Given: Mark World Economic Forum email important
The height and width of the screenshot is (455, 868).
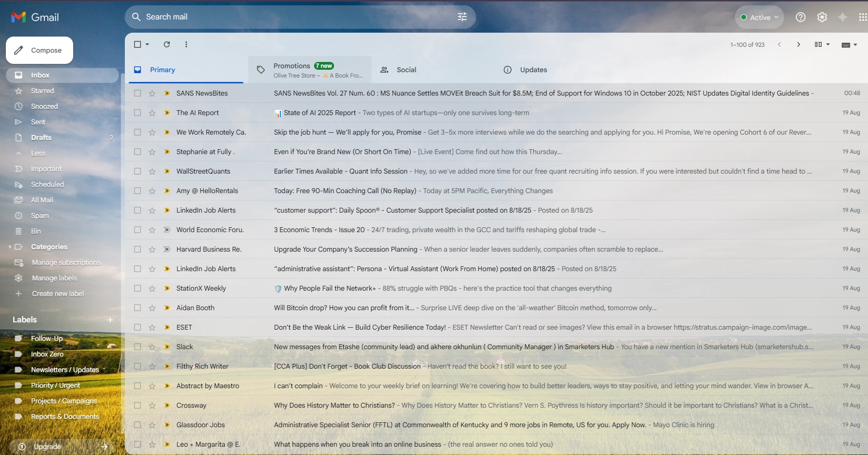Looking at the screenshot, I should (167, 230).
